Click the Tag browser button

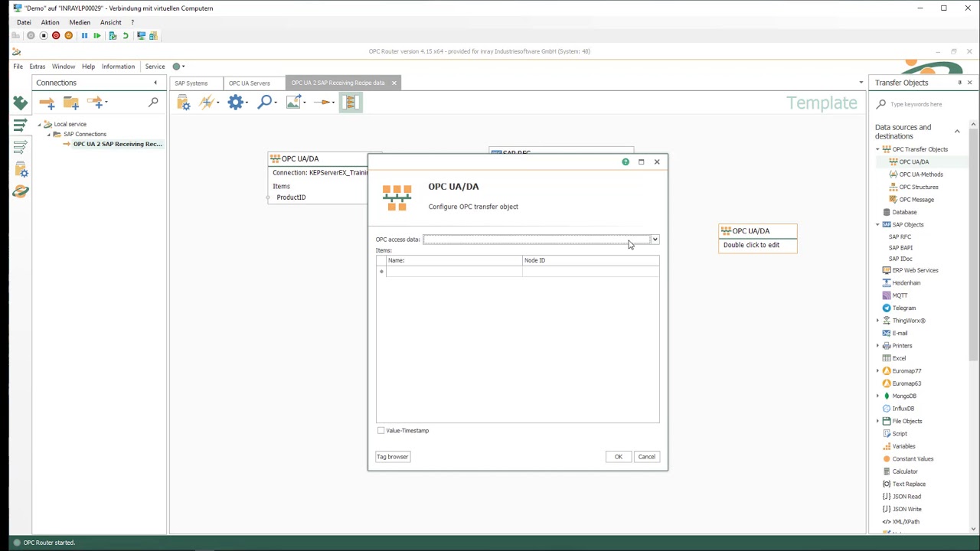tap(392, 457)
